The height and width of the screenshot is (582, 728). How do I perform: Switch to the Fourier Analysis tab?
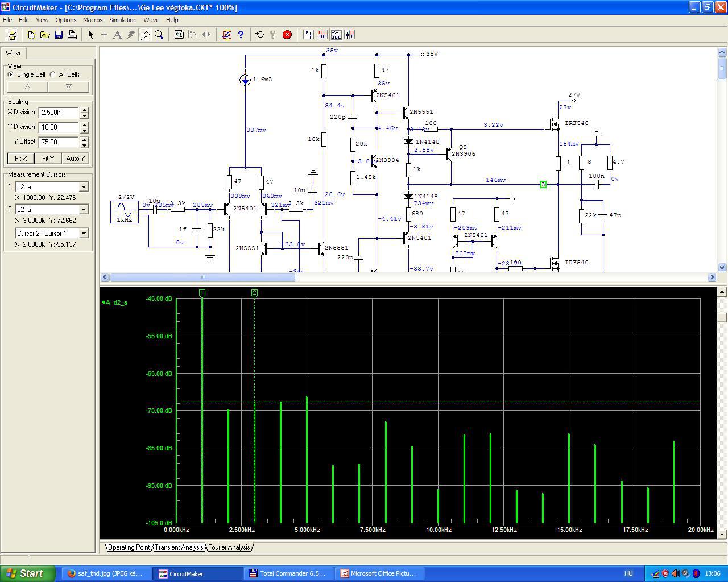click(229, 547)
